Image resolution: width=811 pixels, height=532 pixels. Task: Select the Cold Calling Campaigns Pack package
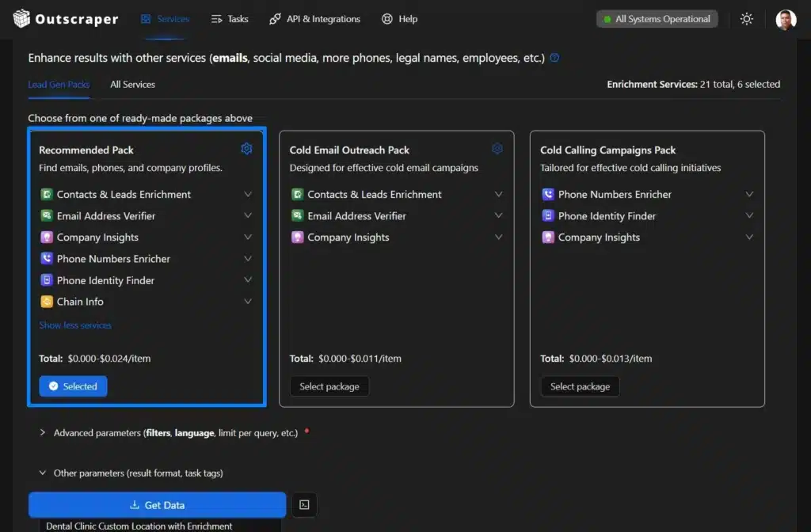(580, 386)
